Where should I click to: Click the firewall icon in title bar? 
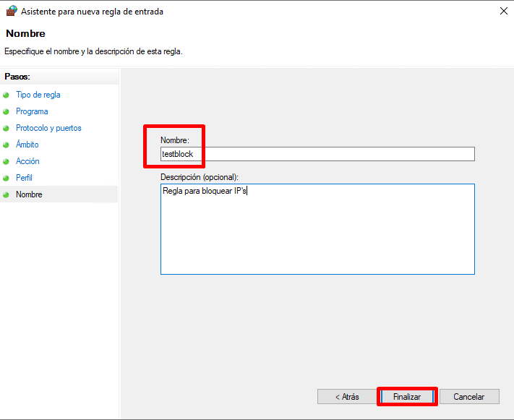12,11
